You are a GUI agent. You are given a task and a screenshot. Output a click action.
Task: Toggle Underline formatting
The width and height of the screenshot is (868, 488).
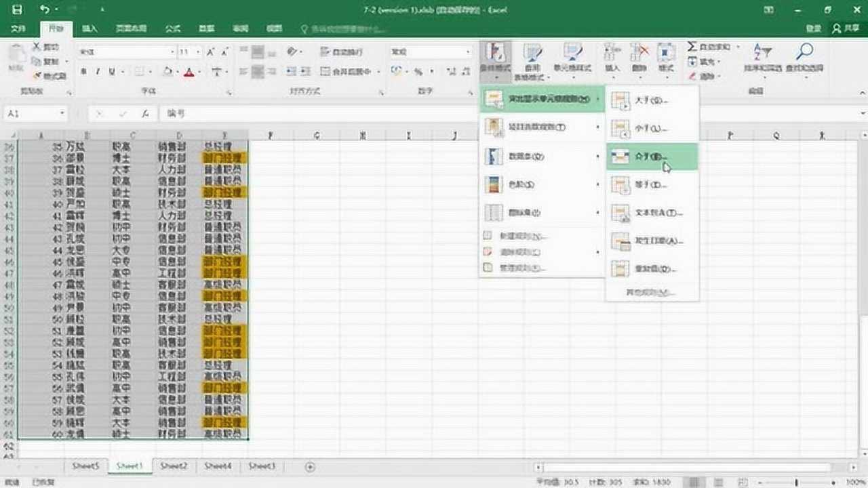click(112, 71)
